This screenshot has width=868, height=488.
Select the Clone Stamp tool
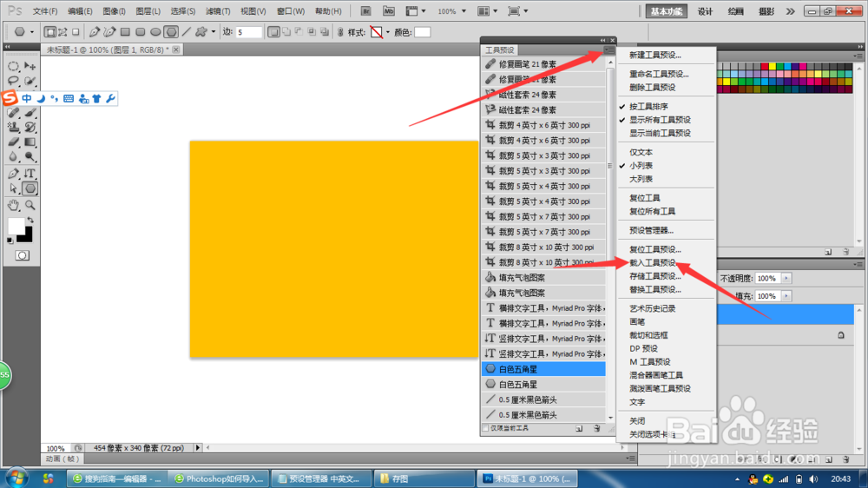click(x=13, y=128)
